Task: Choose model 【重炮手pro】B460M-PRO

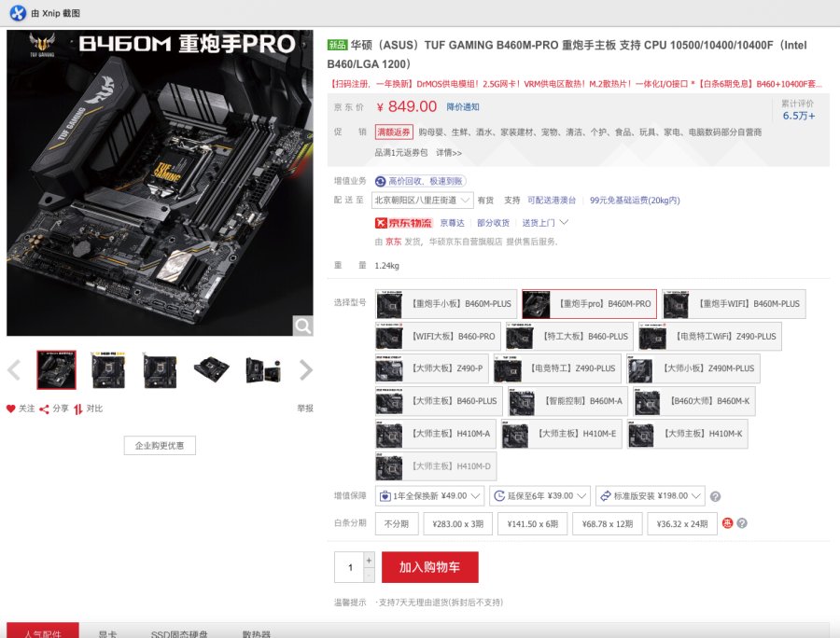Action: coord(589,304)
